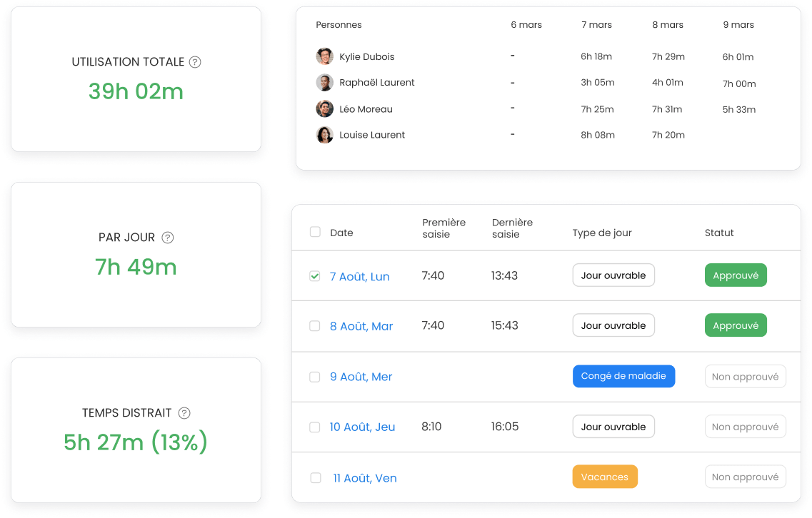Click the 8 mars column header
812x518 pixels.
point(668,25)
